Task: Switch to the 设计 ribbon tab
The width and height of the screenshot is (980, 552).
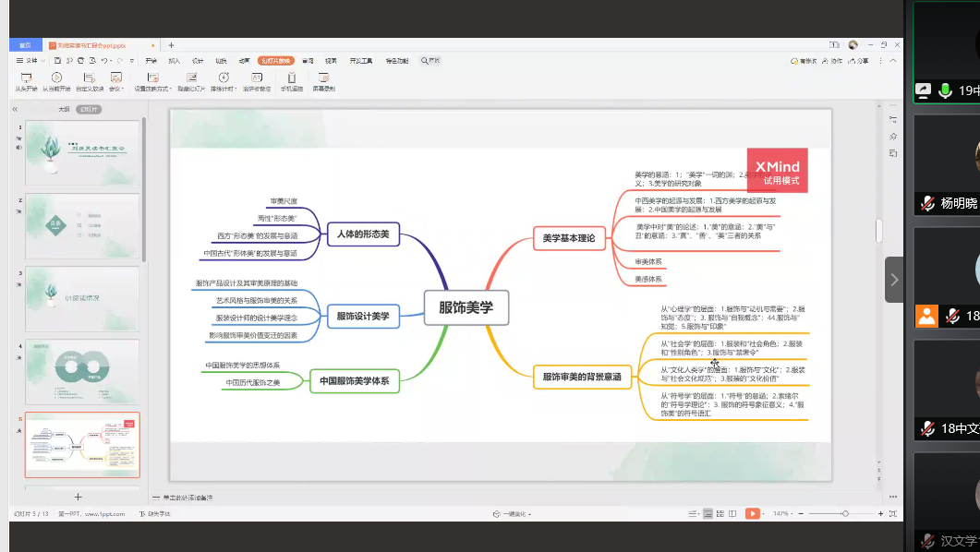Action: click(x=198, y=61)
